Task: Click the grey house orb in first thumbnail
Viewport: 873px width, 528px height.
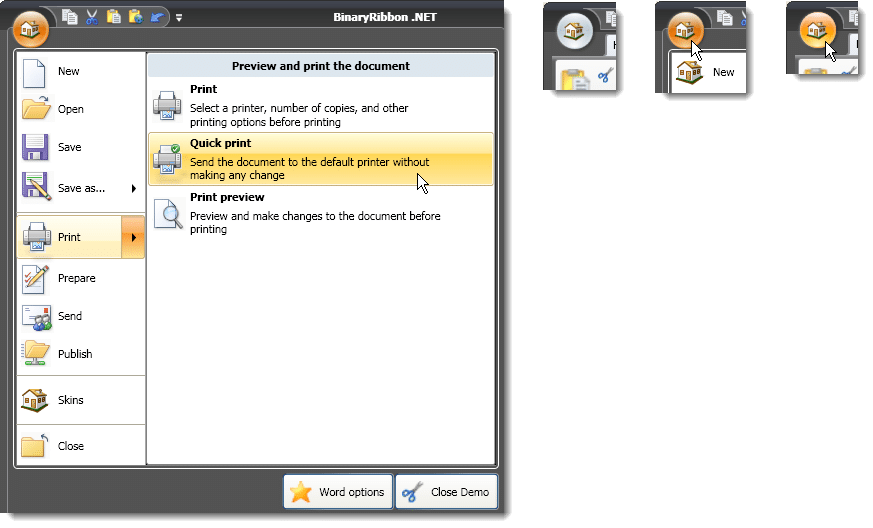Action: click(x=575, y=30)
